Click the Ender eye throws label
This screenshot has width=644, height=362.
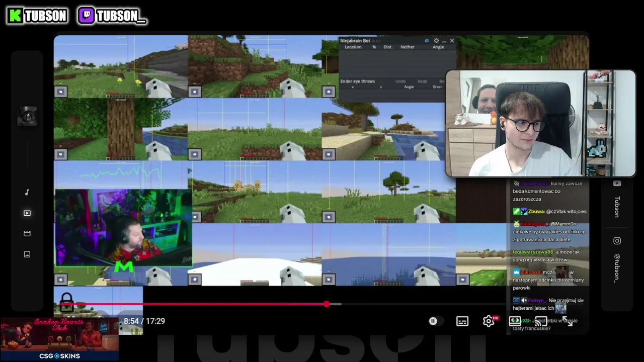[357, 81]
